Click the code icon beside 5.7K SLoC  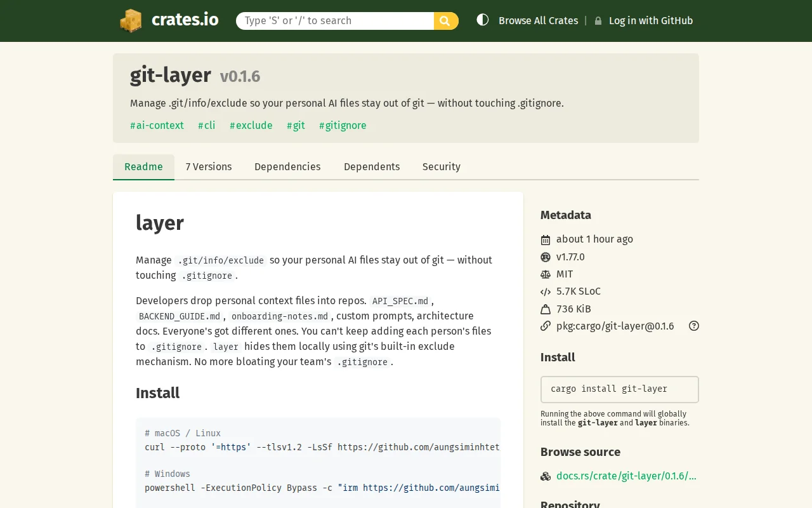coord(546,292)
